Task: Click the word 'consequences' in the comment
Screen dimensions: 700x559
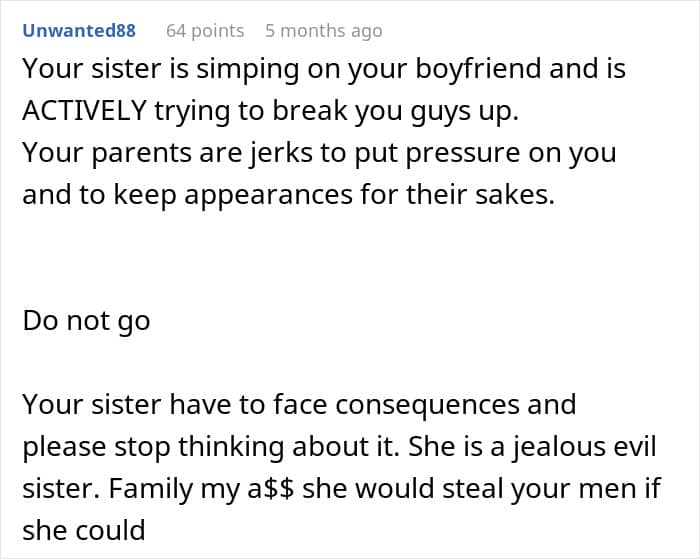Action: [427, 405]
